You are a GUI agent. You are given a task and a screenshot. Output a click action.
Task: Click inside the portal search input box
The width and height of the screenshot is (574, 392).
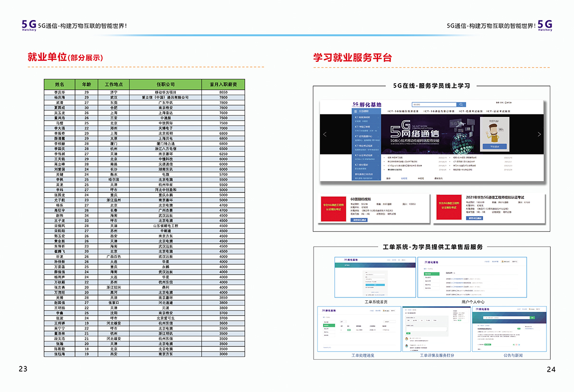pyautogui.click(x=434, y=105)
